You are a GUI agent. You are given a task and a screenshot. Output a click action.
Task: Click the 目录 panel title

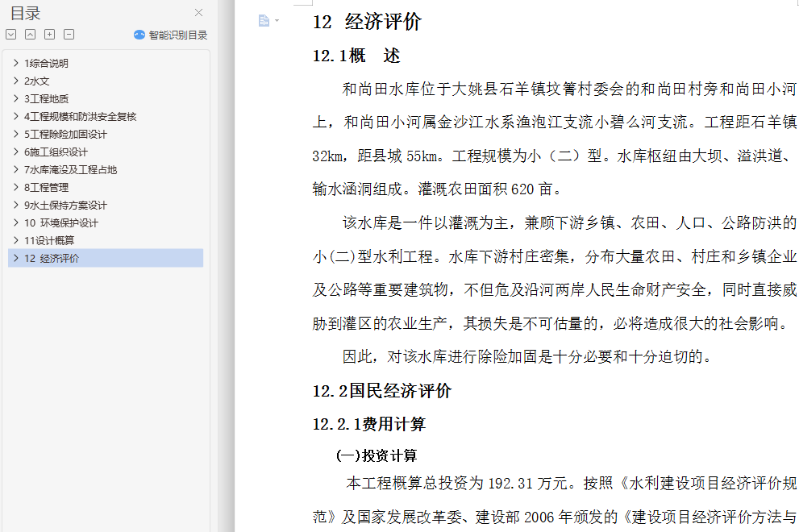pos(26,13)
